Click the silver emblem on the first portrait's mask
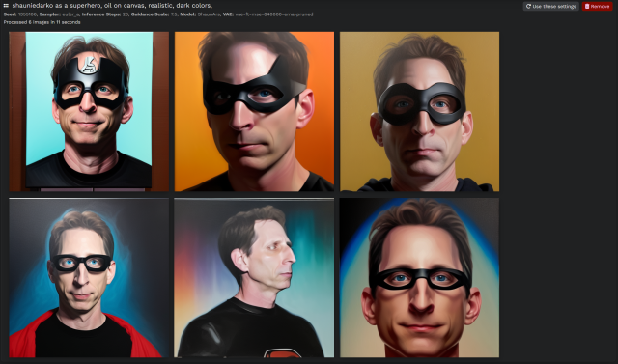Viewport: 618px width, 364px height. tap(89, 65)
